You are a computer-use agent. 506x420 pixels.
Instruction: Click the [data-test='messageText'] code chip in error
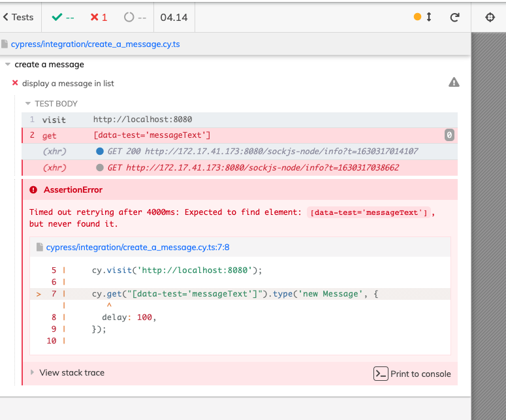(368, 212)
